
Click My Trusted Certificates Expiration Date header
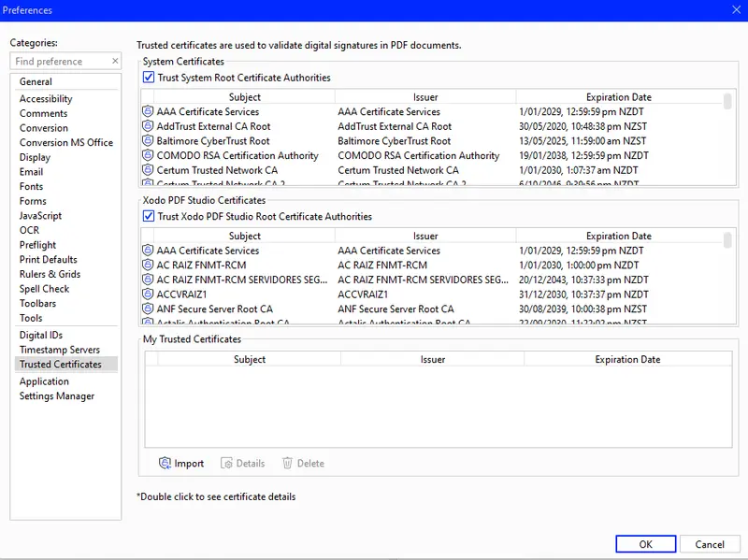click(627, 359)
